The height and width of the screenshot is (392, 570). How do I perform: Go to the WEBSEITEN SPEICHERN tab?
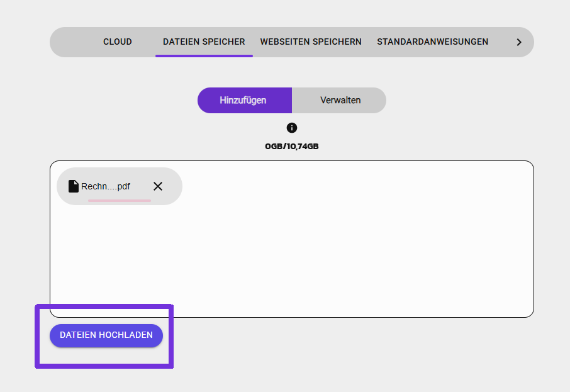coord(311,42)
